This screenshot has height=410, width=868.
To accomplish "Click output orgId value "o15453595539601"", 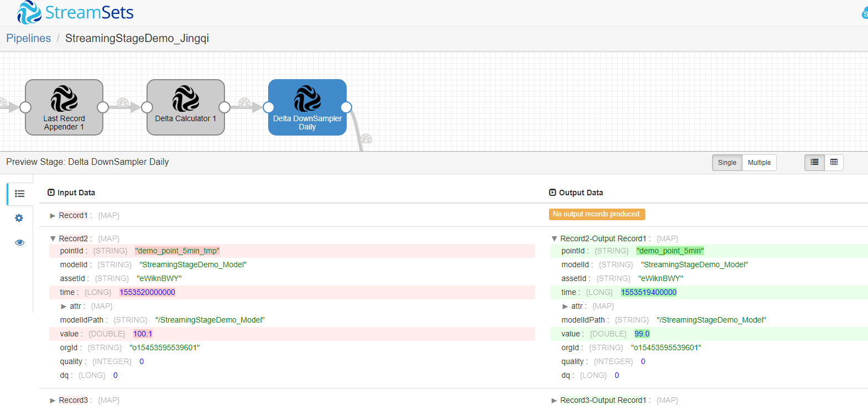I will pyautogui.click(x=666, y=347).
